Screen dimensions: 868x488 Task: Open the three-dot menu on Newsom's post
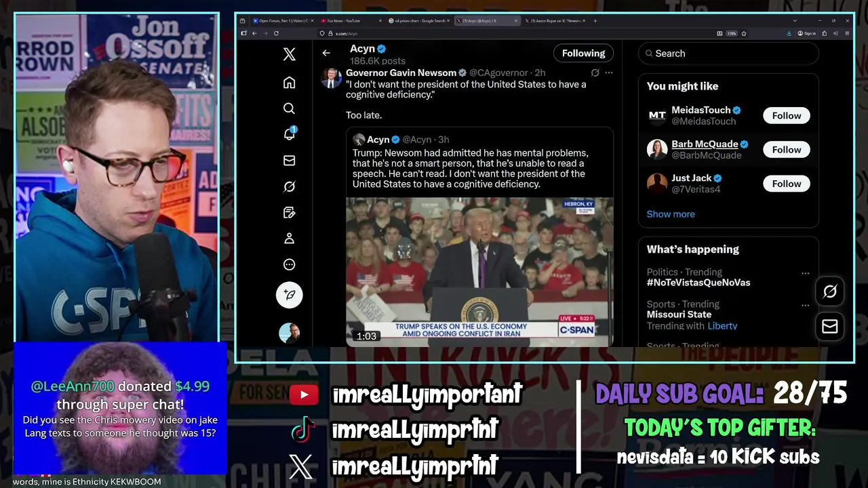click(609, 73)
